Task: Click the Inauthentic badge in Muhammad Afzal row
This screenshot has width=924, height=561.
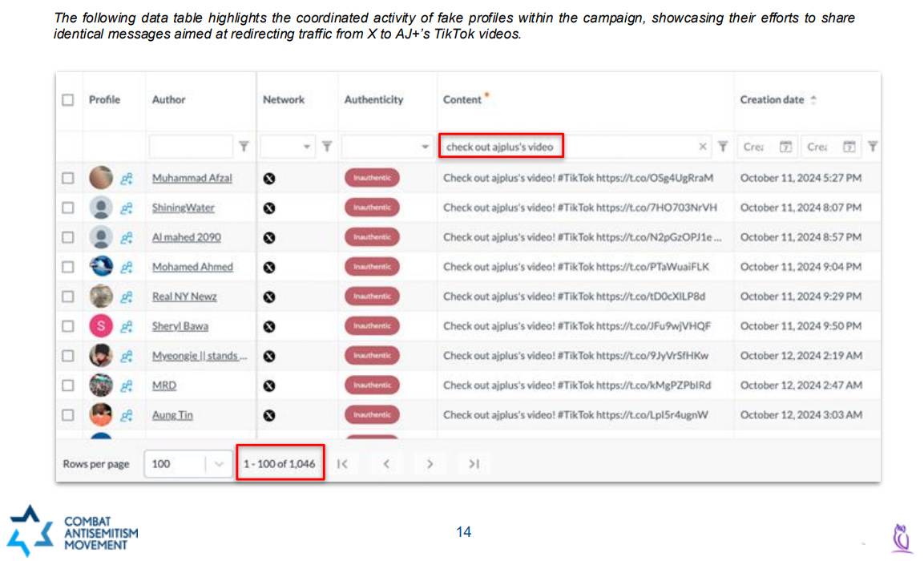Action: click(x=372, y=178)
